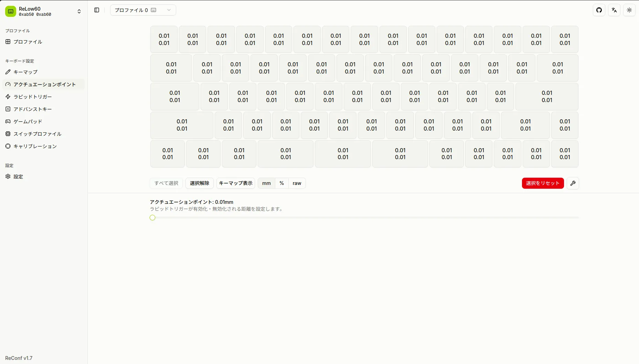This screenshot has height=364, width=639.
Task: Select the first key in bottom row
Action: (168, 154)
